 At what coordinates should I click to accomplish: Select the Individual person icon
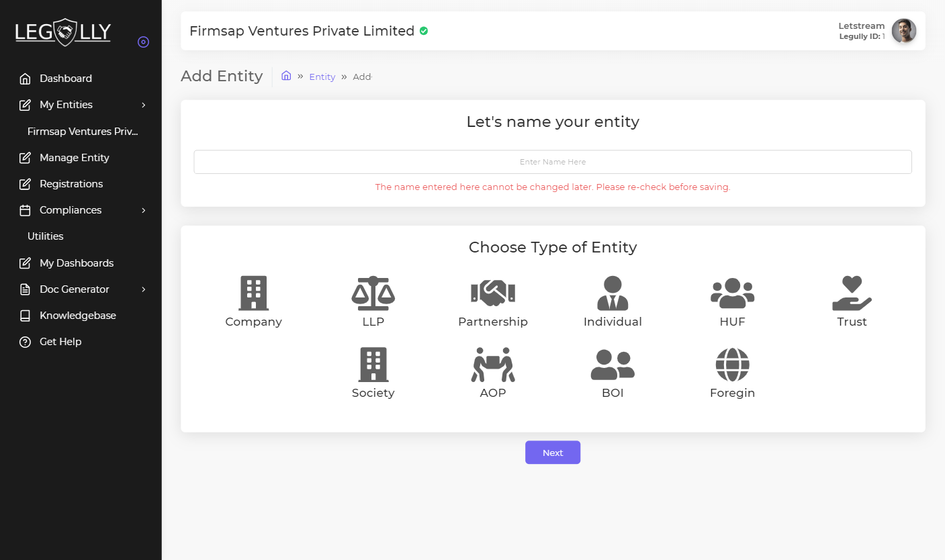point(613,293)
